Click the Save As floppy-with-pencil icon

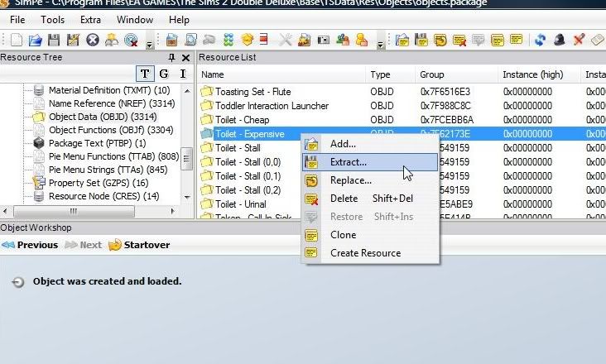(x=73, y=40)
